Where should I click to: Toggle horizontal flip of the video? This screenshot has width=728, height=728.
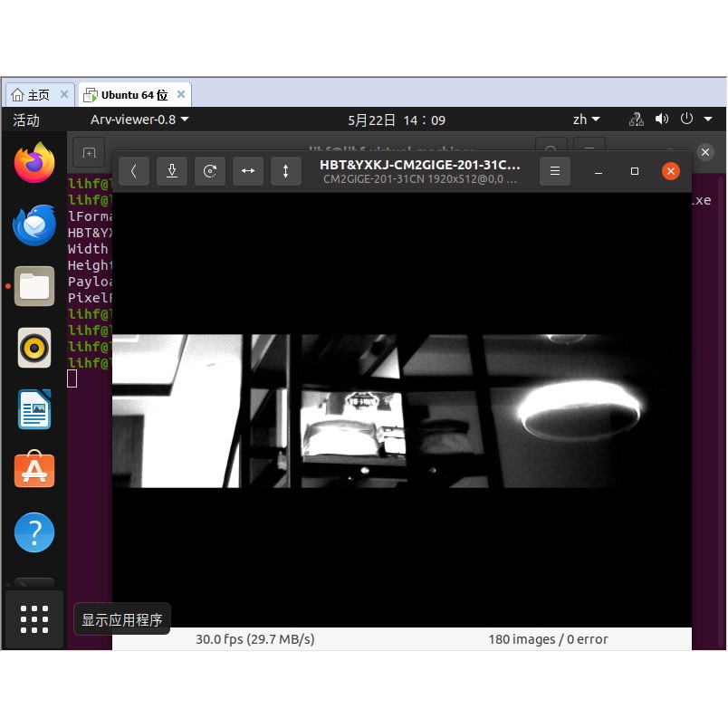[248, 171]
